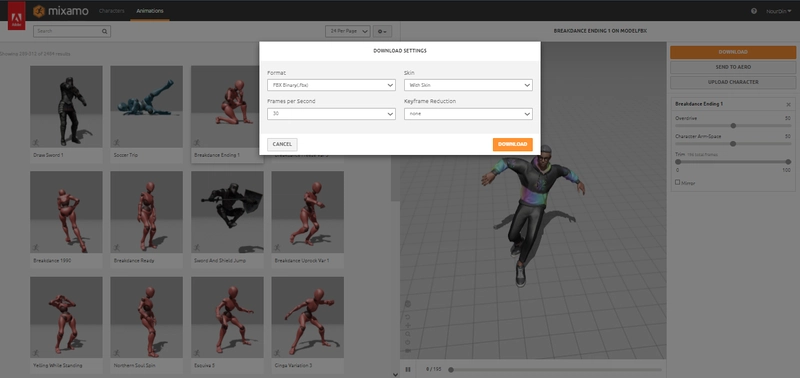Select the Animations tab
The width and height of the screenshot is (800, 378).
(x=150, y=11)
